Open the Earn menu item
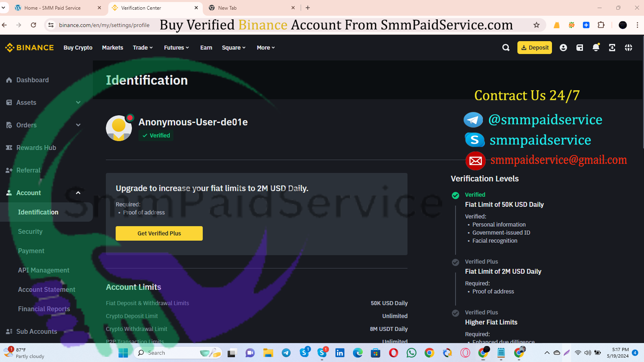This screenshot has width=644, height=362. (x=206, y=48)
